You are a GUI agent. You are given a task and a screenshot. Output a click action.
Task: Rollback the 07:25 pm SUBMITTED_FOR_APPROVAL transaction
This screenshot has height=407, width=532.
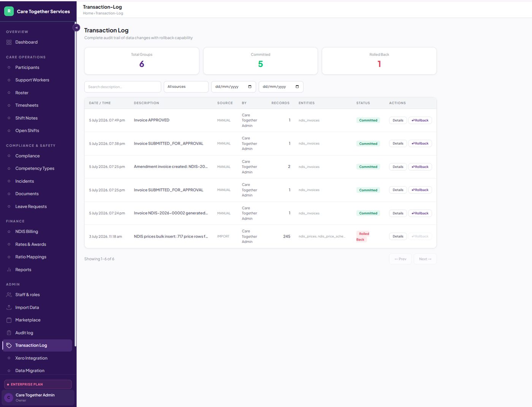point(420,190)
